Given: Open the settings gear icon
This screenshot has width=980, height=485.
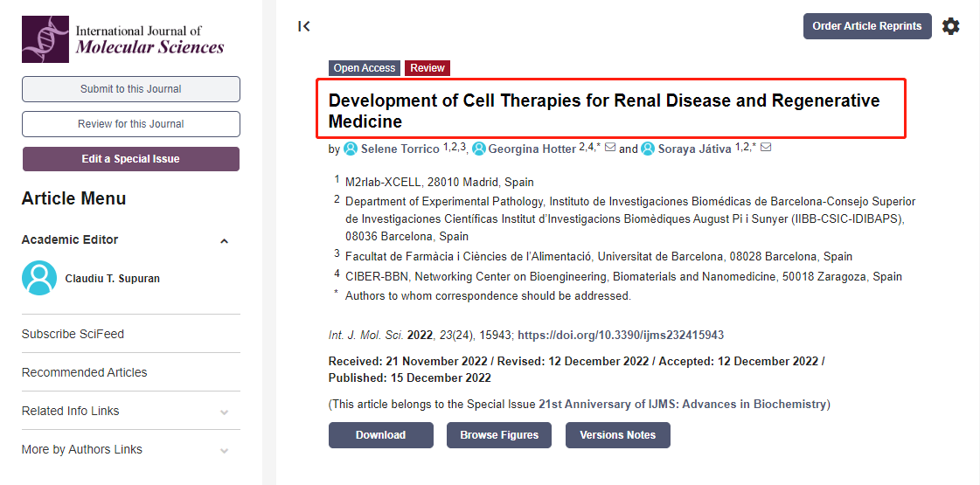Looking at the screenshot, I should tap(950, 26).
